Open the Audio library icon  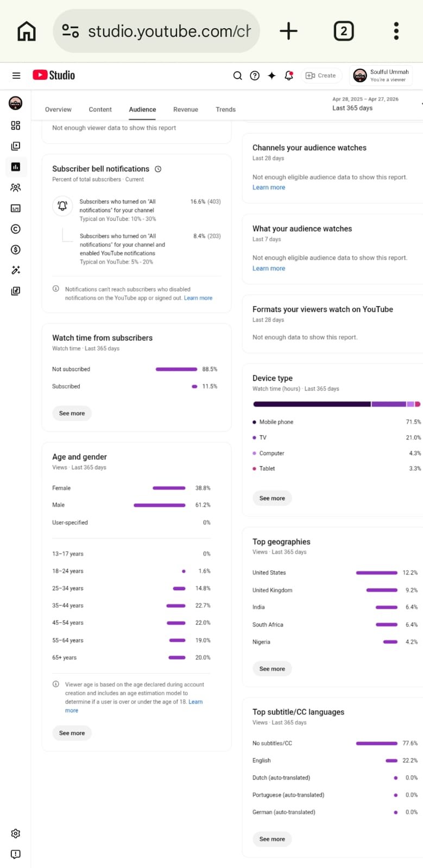pyautogui.click(x=16, y=291)
